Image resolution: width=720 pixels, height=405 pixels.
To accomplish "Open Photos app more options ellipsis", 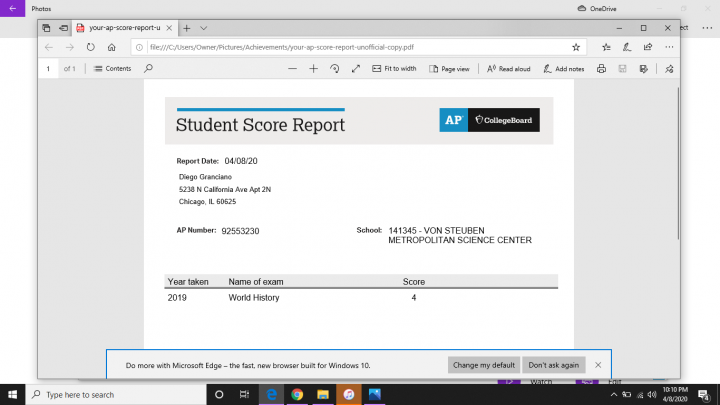I will (x=707, y=28).
